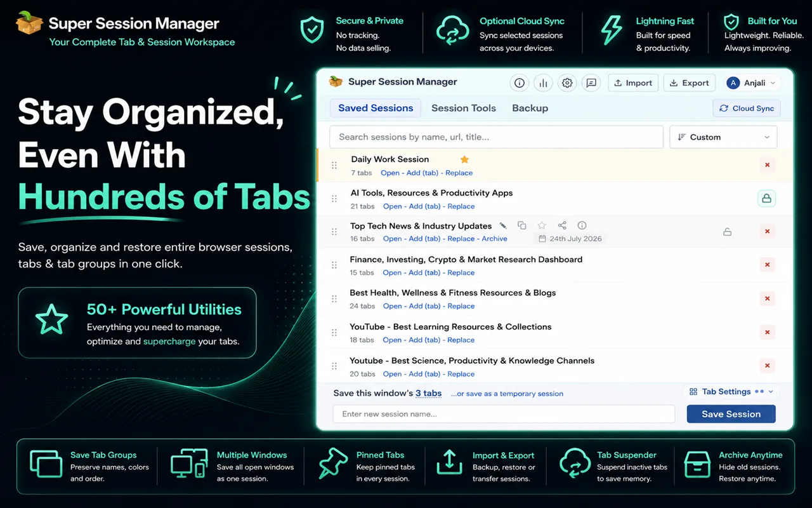812x508 pixels.
Task: Click the Export button
Action: [690, 83]
